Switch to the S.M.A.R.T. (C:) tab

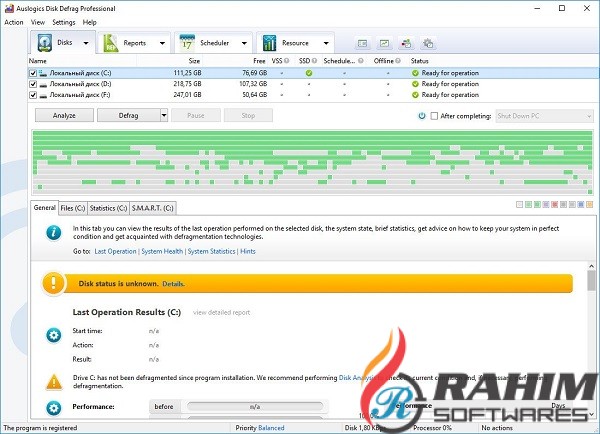click(x=153, y=208)
